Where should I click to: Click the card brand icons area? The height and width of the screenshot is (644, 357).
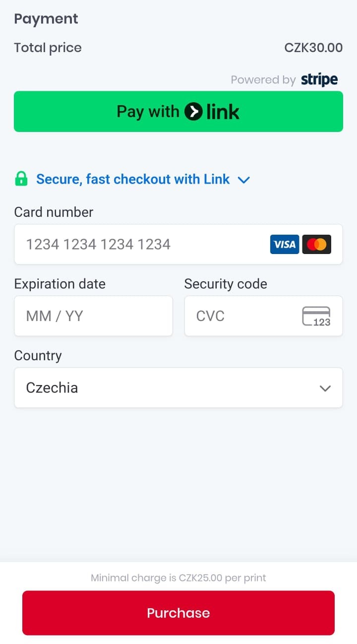pos(300,244)
